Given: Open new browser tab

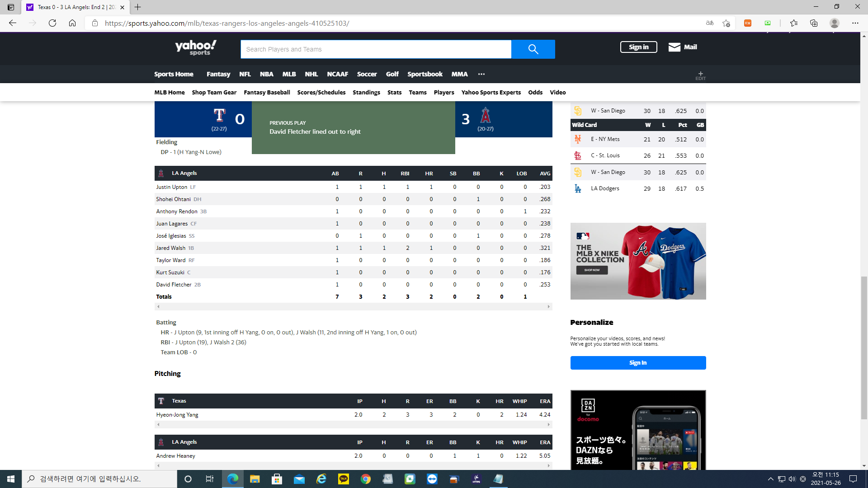Looking at the screenshot, I should point(138,7).
